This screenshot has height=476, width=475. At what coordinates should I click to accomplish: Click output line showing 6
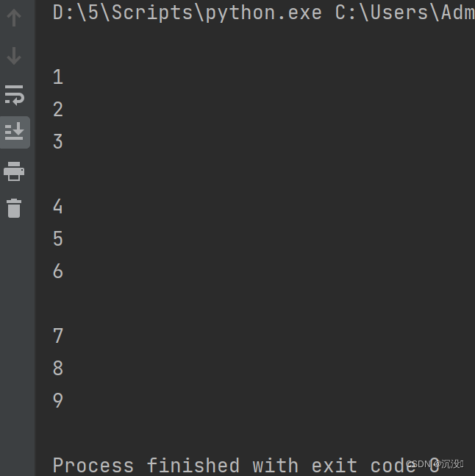tap(58, 271)
